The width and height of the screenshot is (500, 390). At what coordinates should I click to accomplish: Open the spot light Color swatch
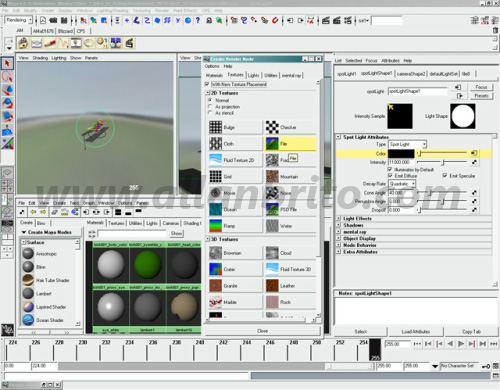[401, 153]
